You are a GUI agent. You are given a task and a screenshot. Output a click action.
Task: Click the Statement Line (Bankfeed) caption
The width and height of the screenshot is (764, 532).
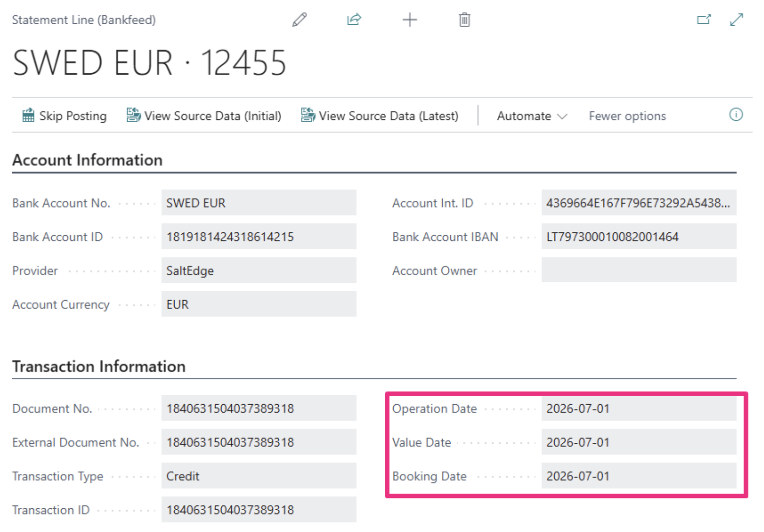click(84, 20)
